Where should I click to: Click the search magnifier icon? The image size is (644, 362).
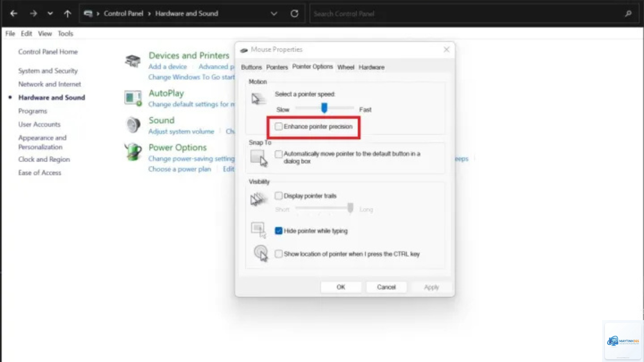click(x=628, y=14)
